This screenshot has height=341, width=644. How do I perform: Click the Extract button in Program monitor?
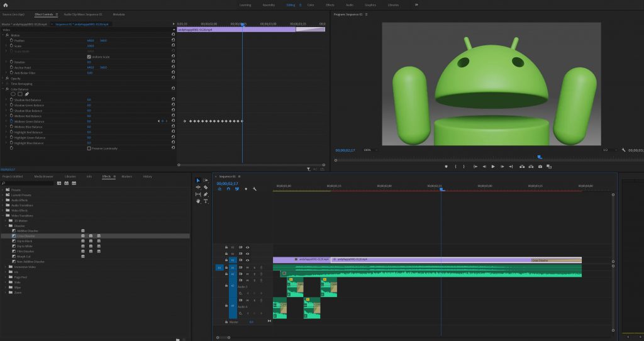coord(531,166)
